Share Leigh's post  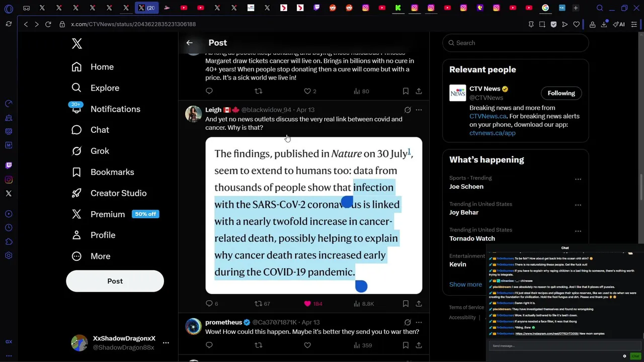click(x=419, y=304)
